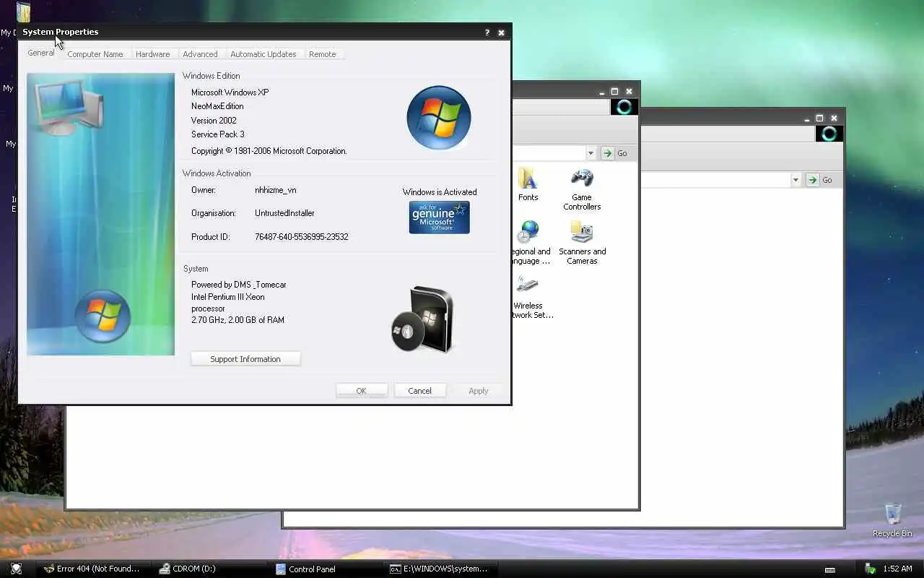
Task: Click the genuine Microsoft software badge
Action: pos(439,217)
